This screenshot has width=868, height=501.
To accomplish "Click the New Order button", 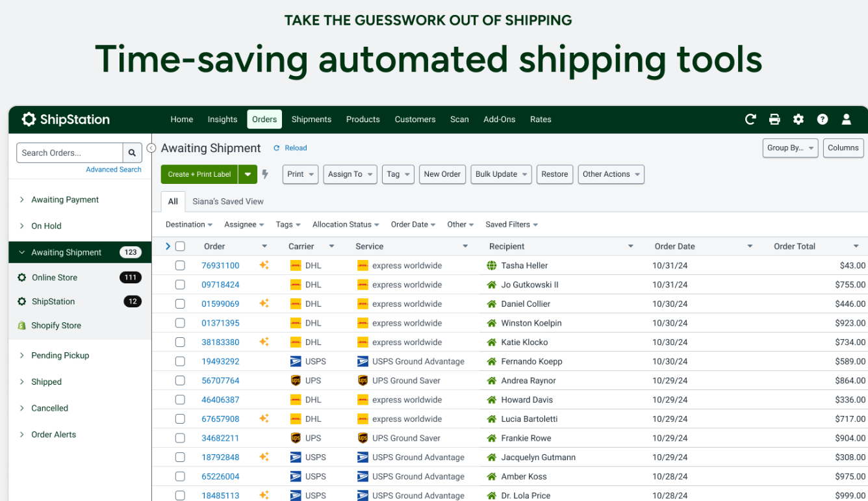I will [x=442, y=174].
